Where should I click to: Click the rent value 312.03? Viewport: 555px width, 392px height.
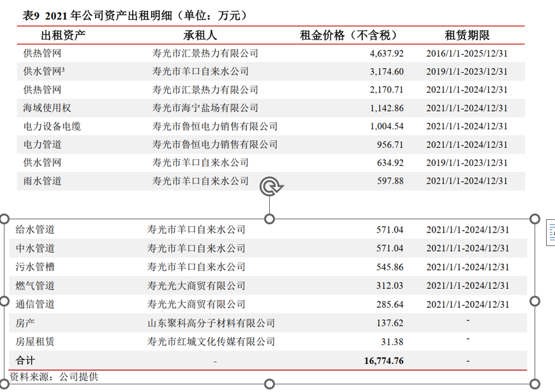(x=390, y=286)
